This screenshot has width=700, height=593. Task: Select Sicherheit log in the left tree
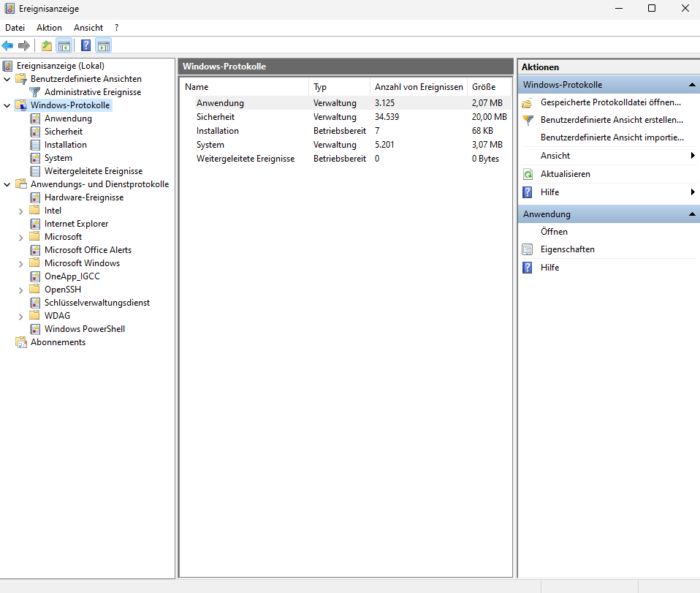(63, 132)
